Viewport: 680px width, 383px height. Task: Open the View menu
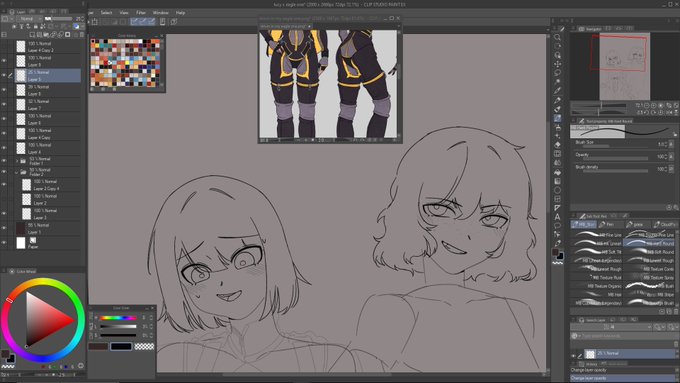(124, 13)
